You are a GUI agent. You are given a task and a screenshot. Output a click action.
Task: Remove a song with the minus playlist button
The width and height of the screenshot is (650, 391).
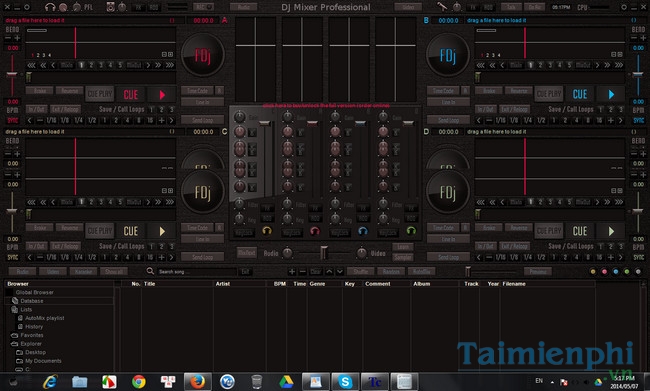(x=303, y=272)
